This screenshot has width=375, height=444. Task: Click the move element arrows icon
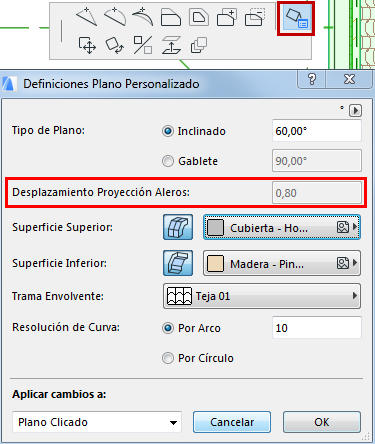point(87,45)
